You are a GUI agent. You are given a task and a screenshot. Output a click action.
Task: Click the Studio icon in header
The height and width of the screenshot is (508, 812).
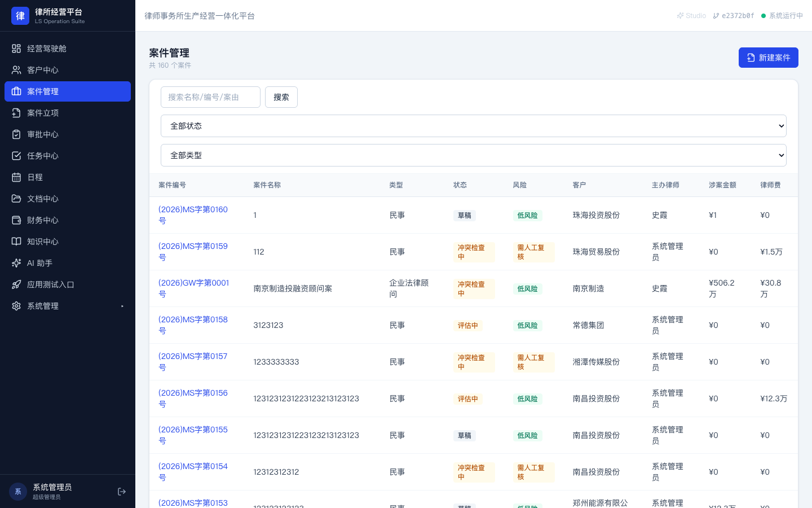coord(680,16)
